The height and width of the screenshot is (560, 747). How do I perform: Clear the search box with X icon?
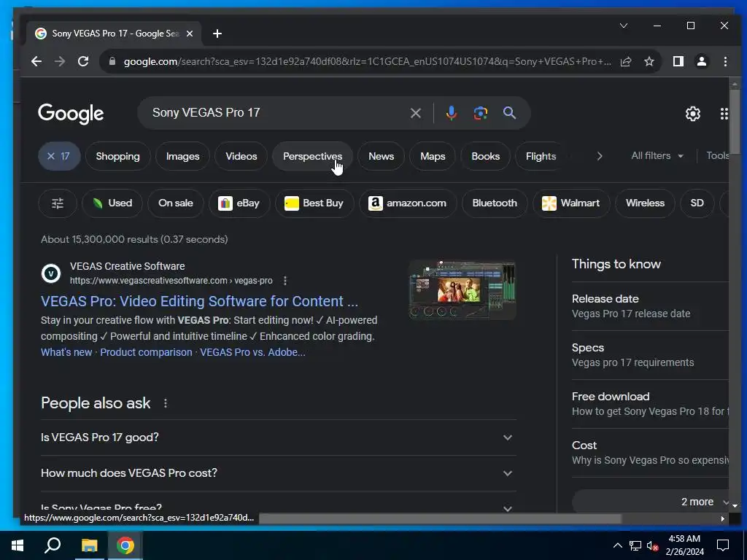pos(415,113)
